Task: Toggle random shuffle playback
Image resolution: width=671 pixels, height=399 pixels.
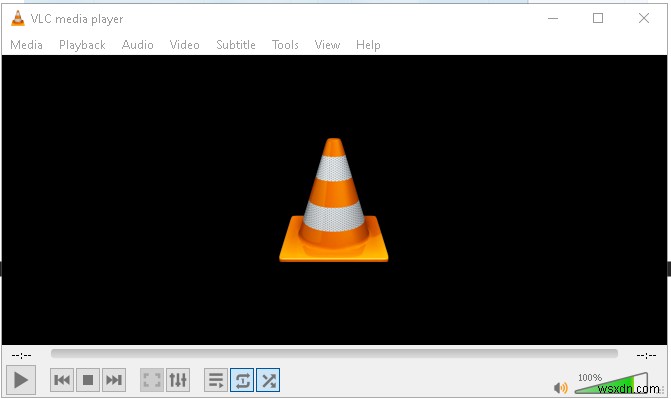Action: click(x=268, y=380)
